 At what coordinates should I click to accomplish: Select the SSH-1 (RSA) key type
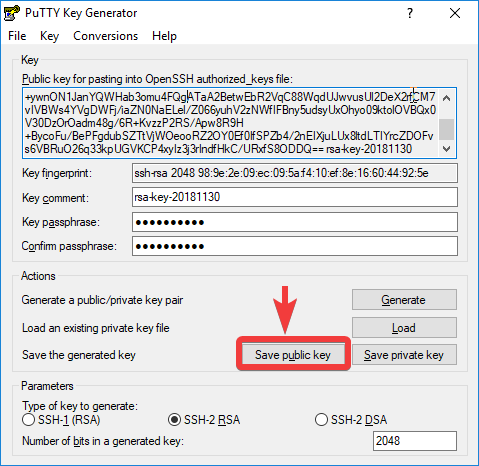28,420
